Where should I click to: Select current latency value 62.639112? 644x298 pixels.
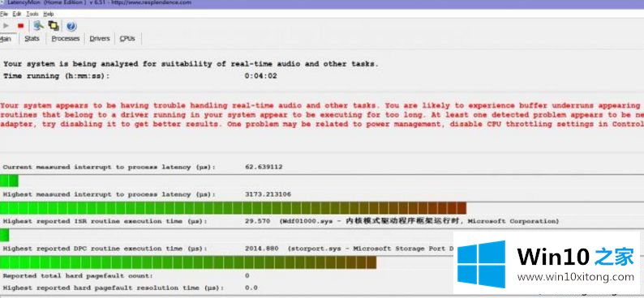264,167
